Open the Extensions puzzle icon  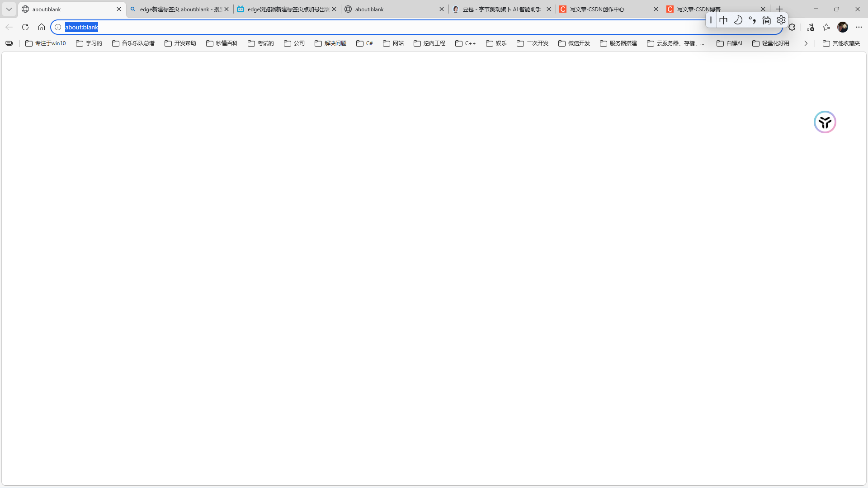[x=792, y=27]
